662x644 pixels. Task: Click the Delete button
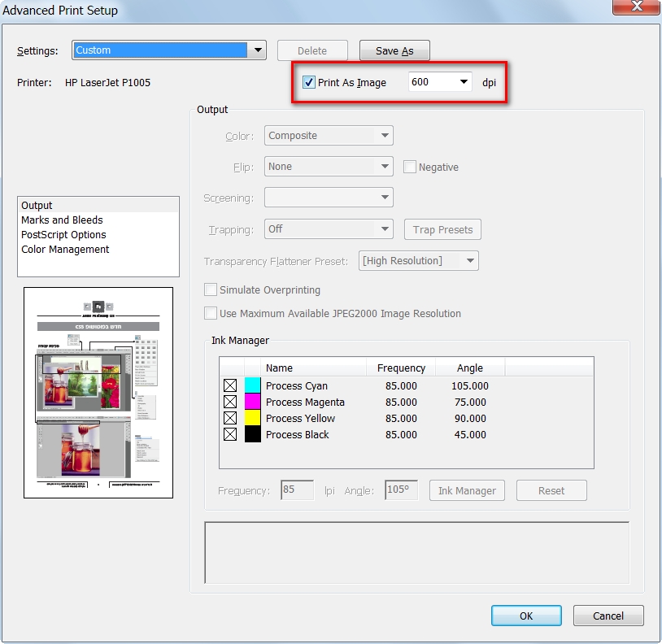coord(312,50)
